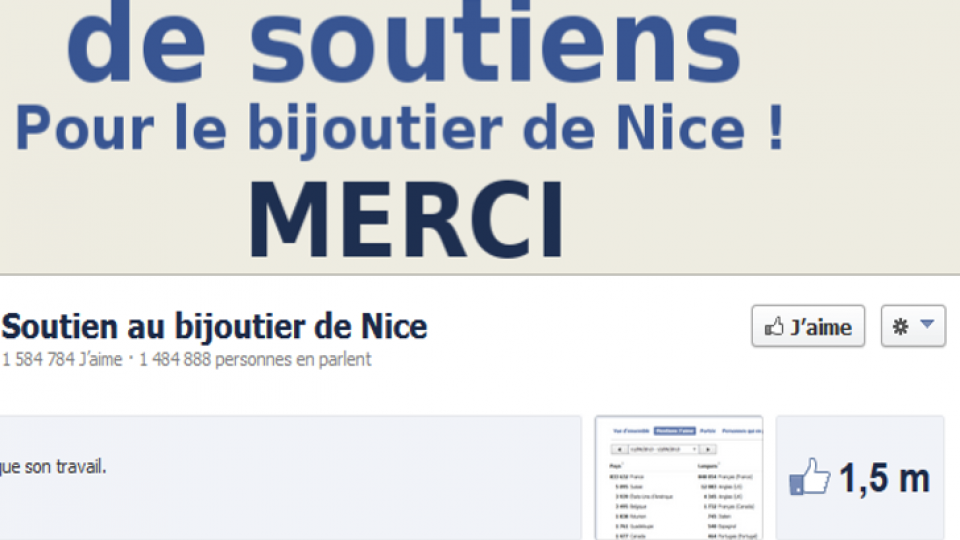
Task: Click 1 484 888 personnes en parlent
Action: pos(255,359)
